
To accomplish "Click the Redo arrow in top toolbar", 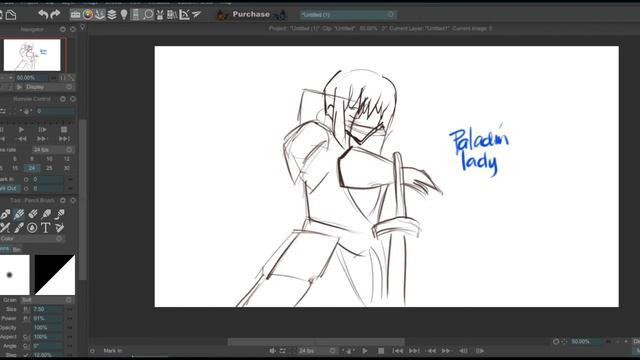I will click(x=55, y=14).
